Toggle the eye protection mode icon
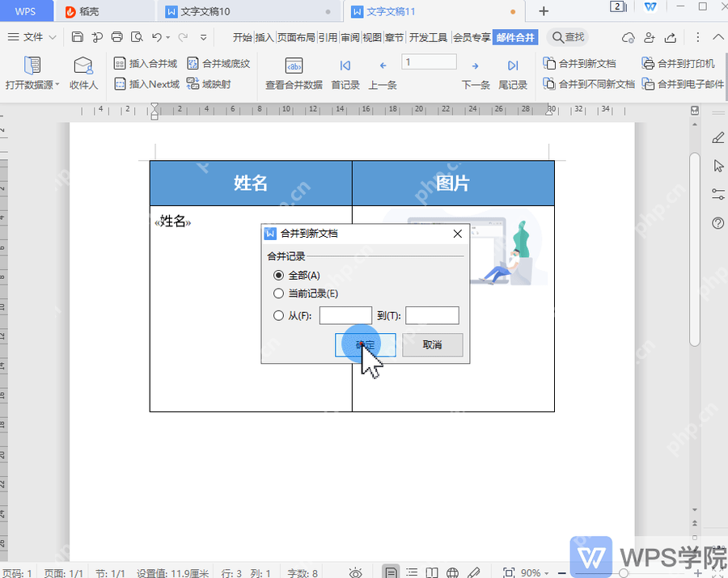The height and width of the screenshot is (578, 728). click(356, 572)
